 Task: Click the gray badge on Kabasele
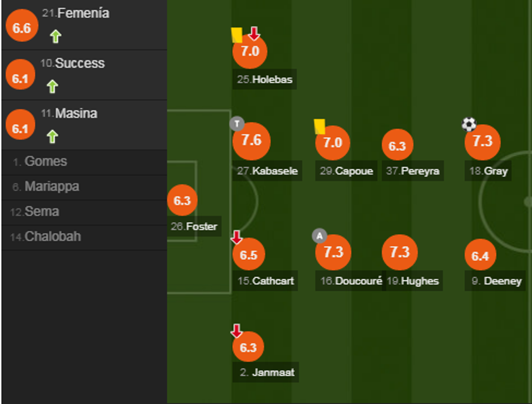237,124
